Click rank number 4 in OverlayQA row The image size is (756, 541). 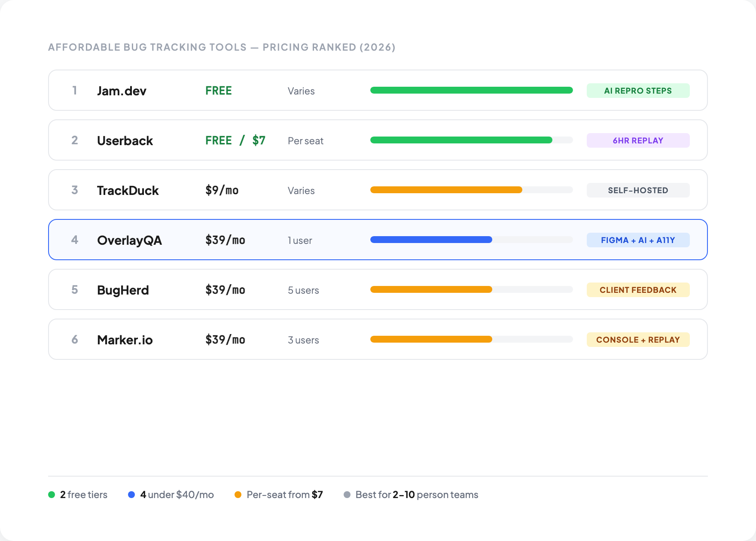point(75,240)
